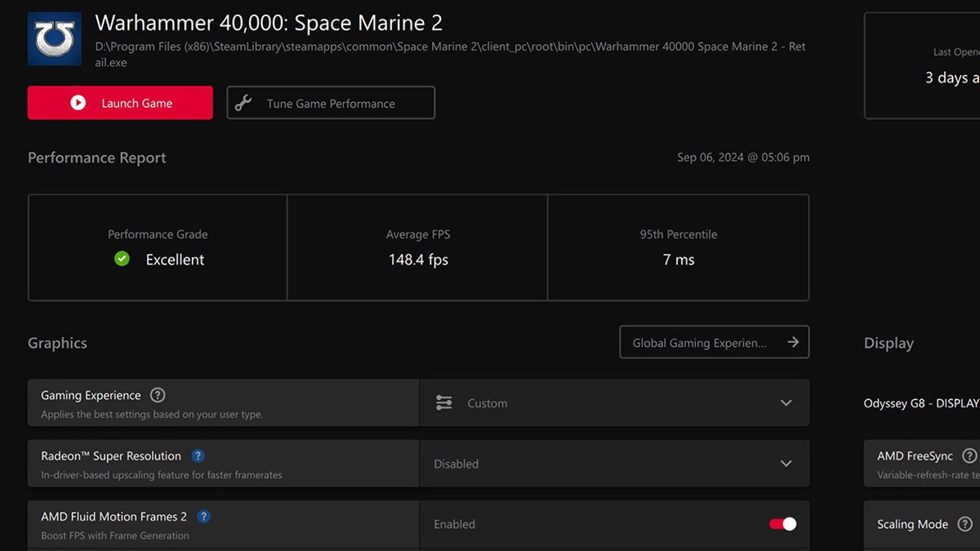This screenshot has height=551, width=980.
Task: Click the wrench icon beside Tune Game Performance
Action: tap(243, 102)
